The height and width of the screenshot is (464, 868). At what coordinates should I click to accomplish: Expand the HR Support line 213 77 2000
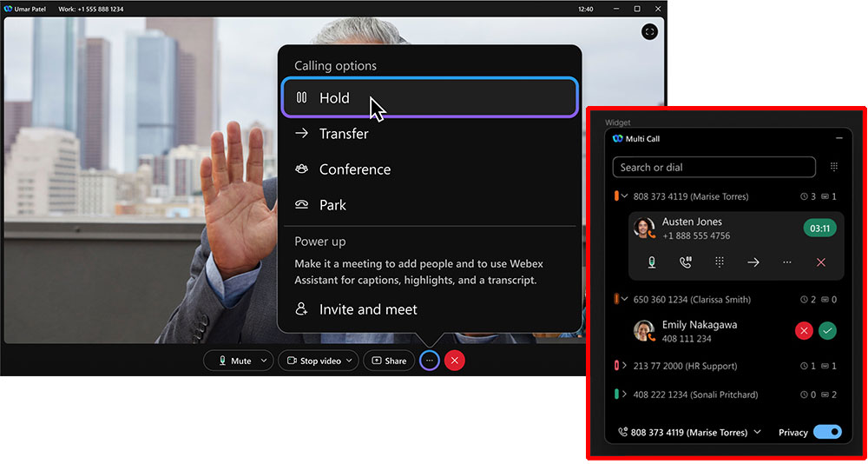coord(624,366)
